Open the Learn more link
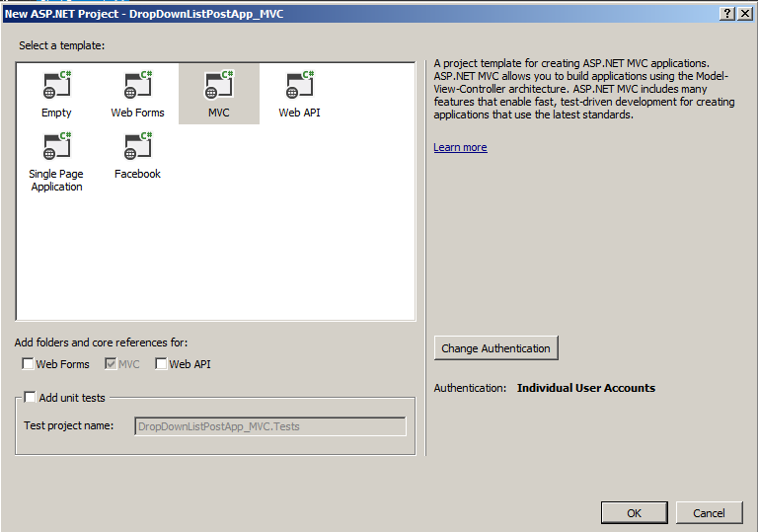 point(460,147)
